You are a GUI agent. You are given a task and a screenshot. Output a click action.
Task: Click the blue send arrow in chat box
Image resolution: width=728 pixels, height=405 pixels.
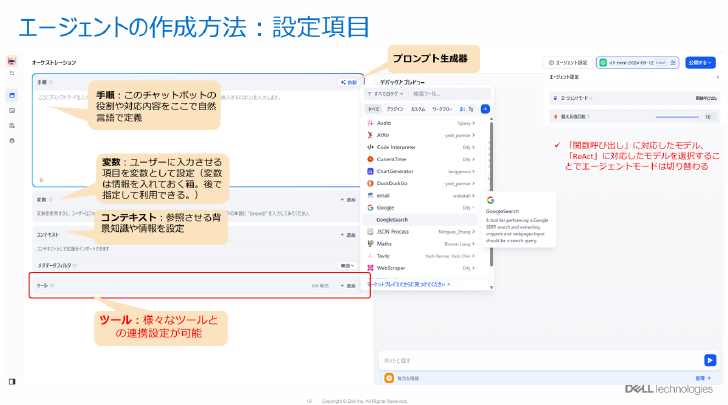pos(710,360)
